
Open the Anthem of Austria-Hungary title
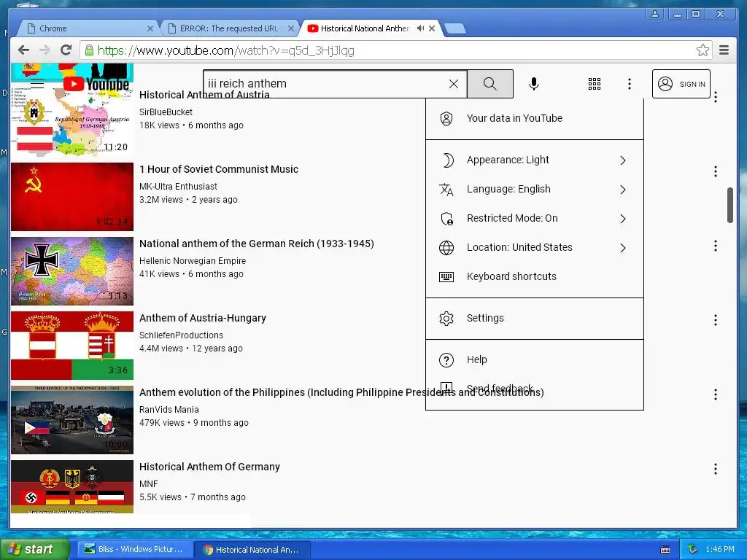click(x=203, y=318)
